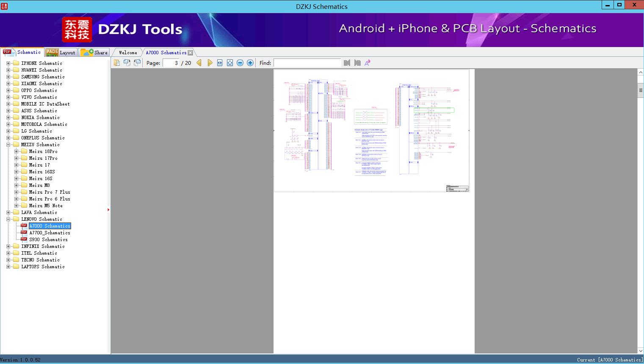Click Current [A7000 Schematics] status text
This screenshot has width=644, height=364.
(610, 360)
